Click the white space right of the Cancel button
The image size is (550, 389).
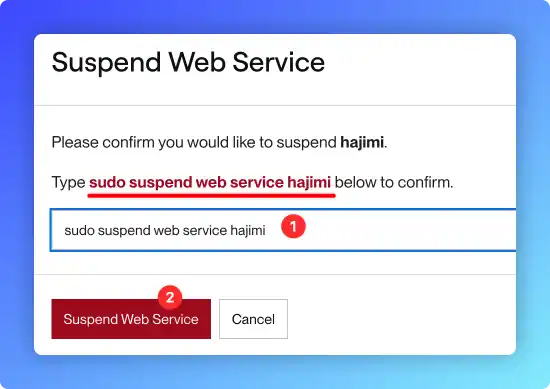[x=400, y=319]
